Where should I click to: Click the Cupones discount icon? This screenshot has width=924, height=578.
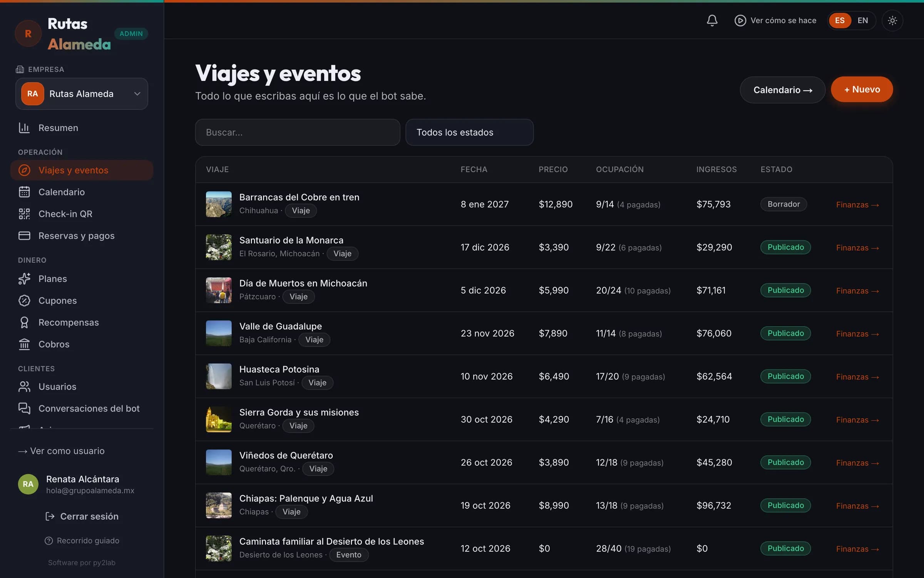pyautogui.click(x=24, y=301)
